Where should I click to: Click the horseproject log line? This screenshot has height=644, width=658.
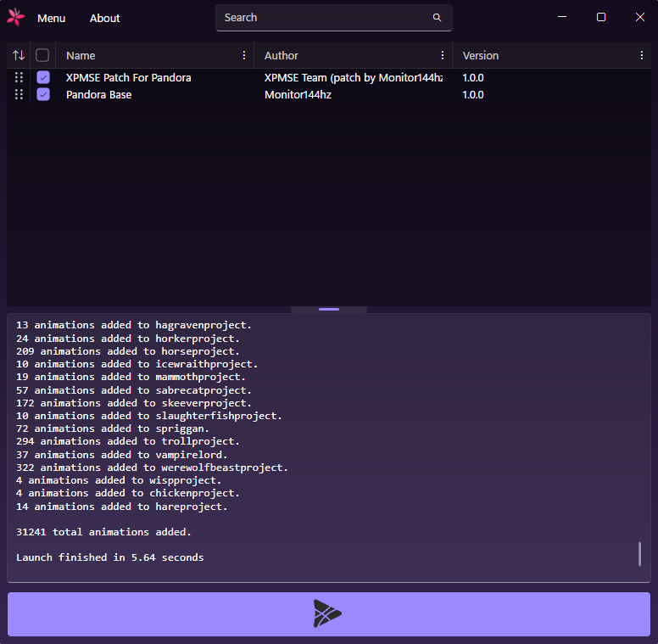coord(128,351)
